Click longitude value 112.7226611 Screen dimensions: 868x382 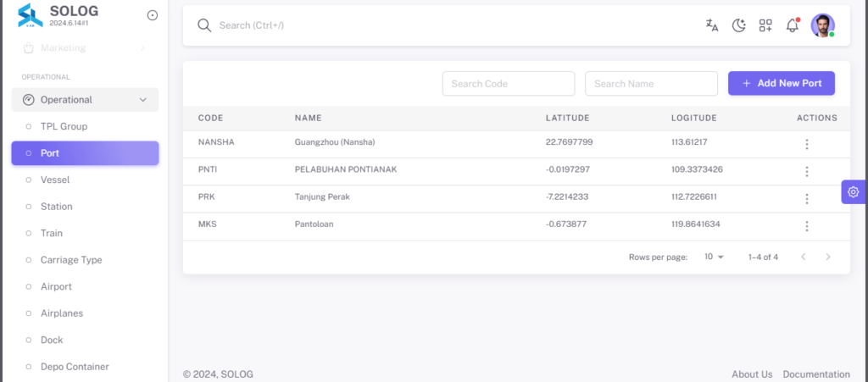[695, 197]
